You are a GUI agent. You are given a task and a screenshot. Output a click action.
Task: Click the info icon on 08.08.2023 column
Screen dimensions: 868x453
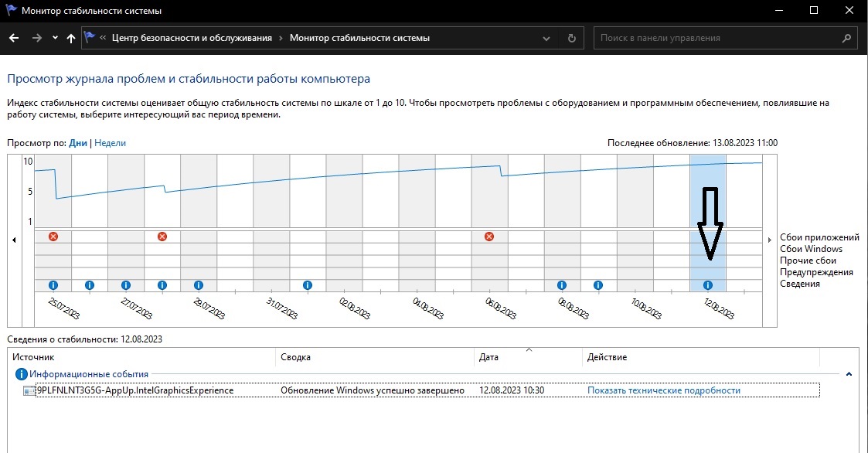pos(562,285)
